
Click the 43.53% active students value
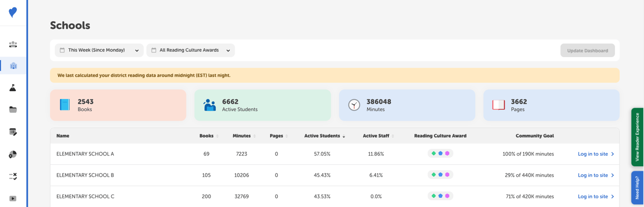point(322,196)
